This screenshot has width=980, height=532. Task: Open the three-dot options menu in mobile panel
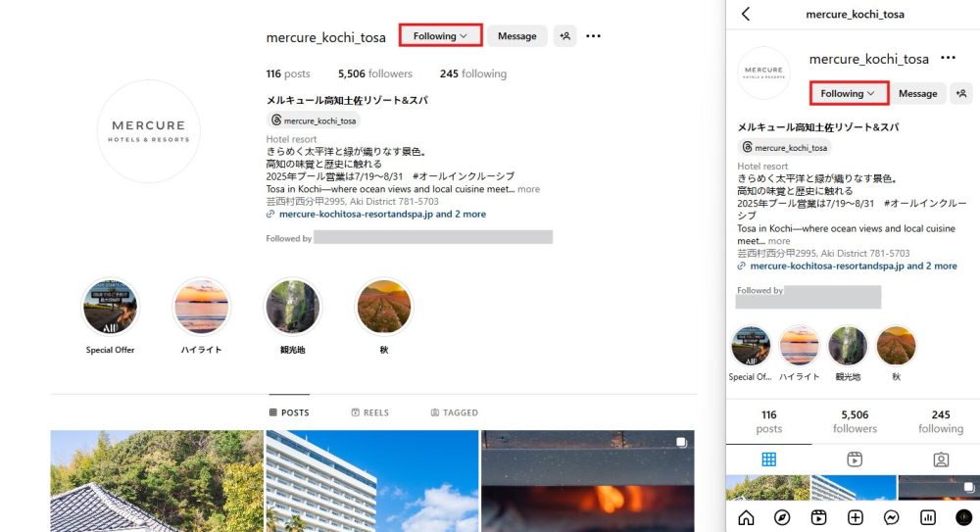coord(948,58)
